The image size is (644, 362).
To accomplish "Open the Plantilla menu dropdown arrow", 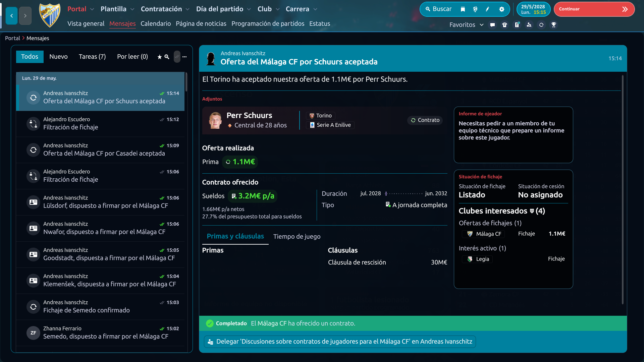I will [x=132, y=9].
